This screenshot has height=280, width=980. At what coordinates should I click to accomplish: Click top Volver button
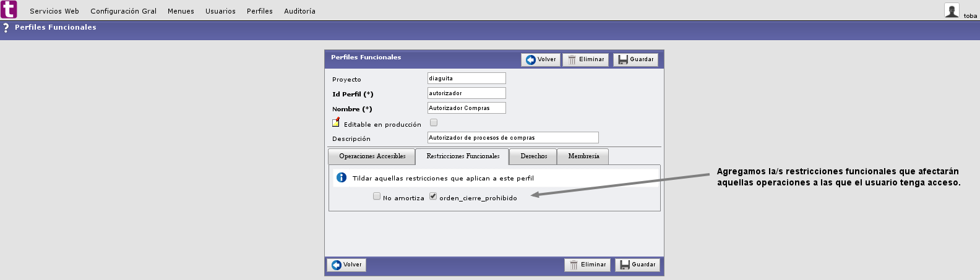(x=541, y=59)
